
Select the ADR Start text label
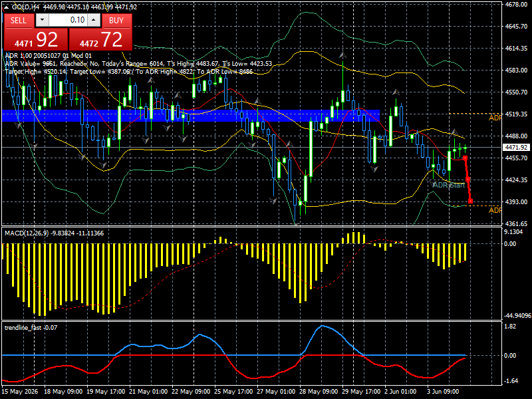pos(448,185)
